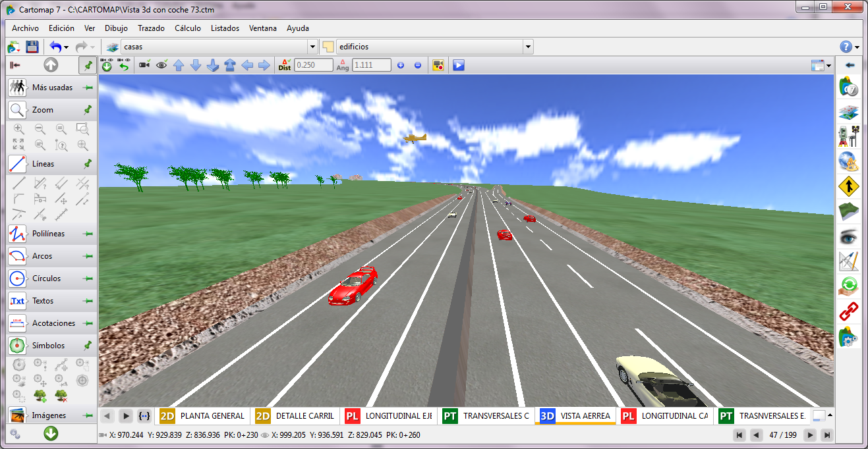Click the camera position icon in 3D toolbar
The image size is (868, 449).
[144, 65]
